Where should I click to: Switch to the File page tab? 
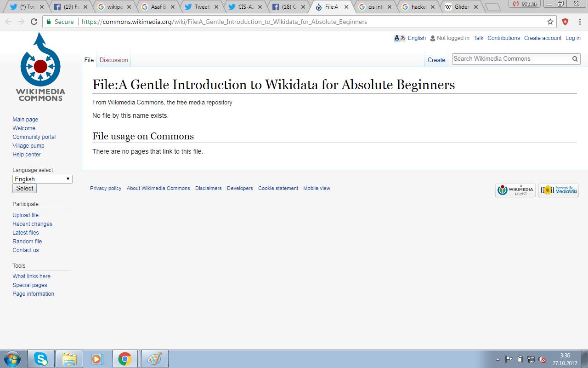pos(89,60)
